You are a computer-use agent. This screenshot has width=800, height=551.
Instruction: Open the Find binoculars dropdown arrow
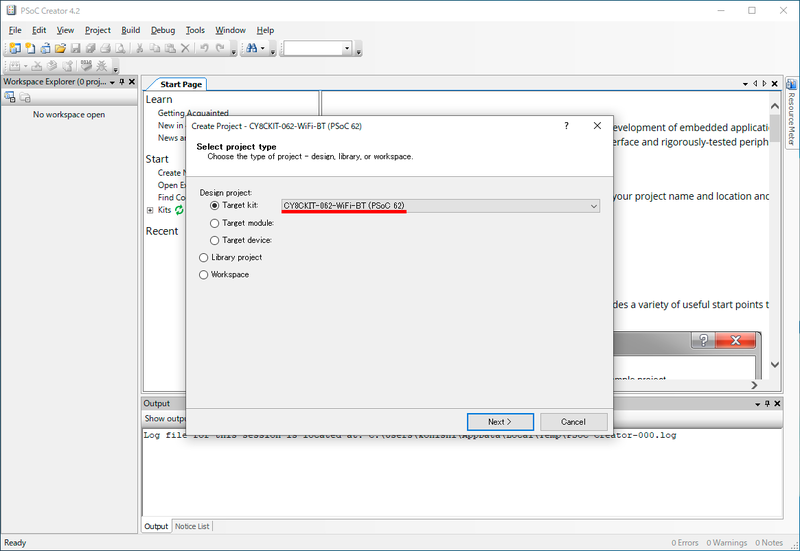point(263,48)
